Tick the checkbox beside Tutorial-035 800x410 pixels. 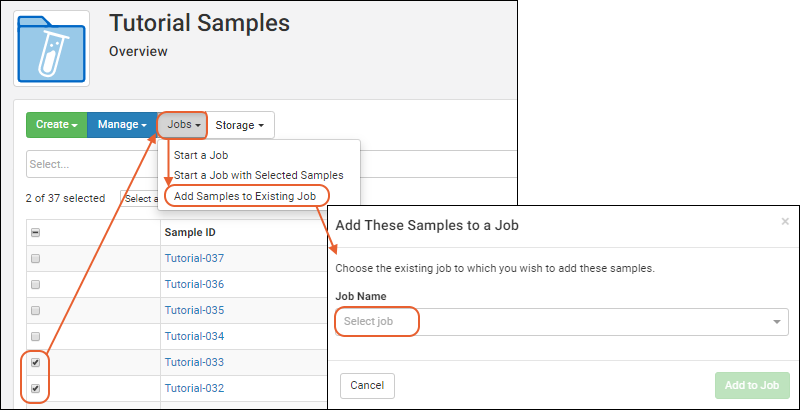click(x=36, y=311)
